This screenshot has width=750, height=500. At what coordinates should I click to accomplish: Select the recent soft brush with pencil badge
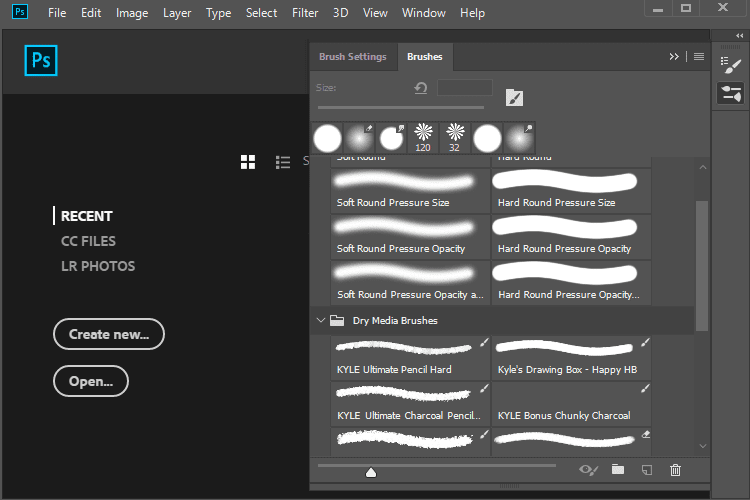click(359, 138)
